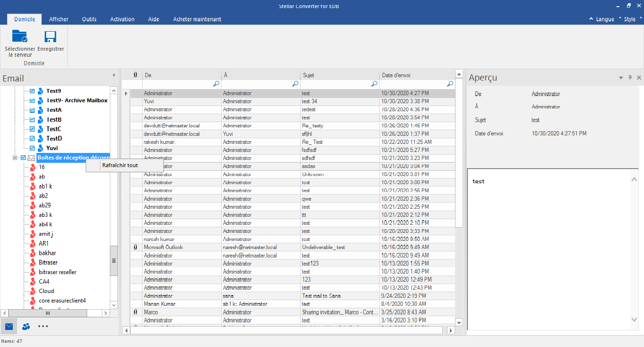Click the red user icon for amit j
The width and height of the screenshot is (644, 347).
click(x=33, y=234)
